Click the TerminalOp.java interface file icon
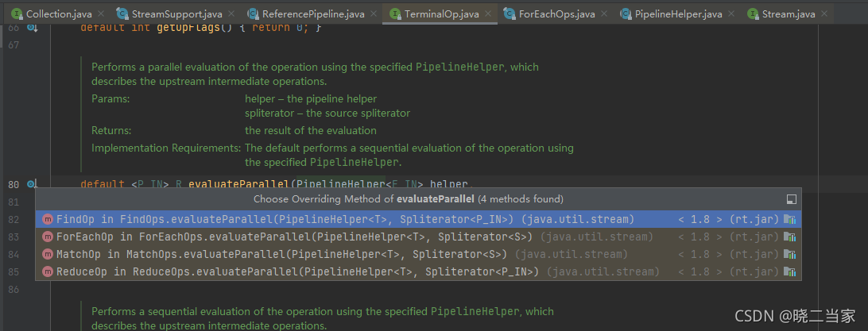Screen dimensions: 868x331 point(395,13)
